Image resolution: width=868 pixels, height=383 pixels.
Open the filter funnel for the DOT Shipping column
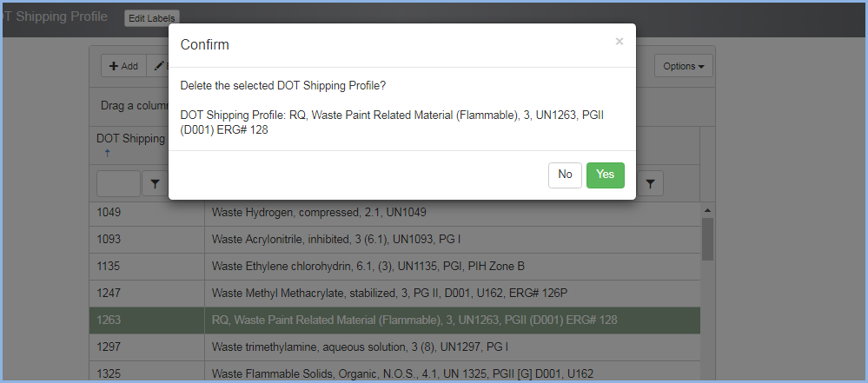coord(155,183)
